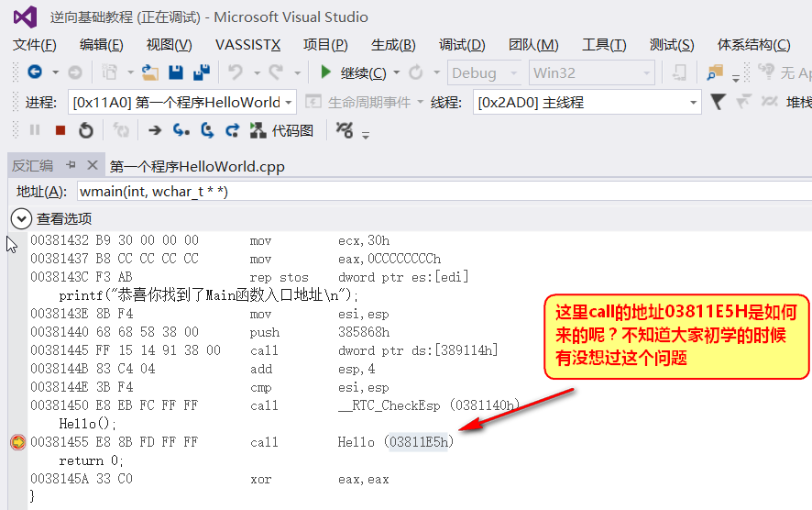
Task: Expand the 生命周期事件 dropdown
Action: tap(420, 102)
